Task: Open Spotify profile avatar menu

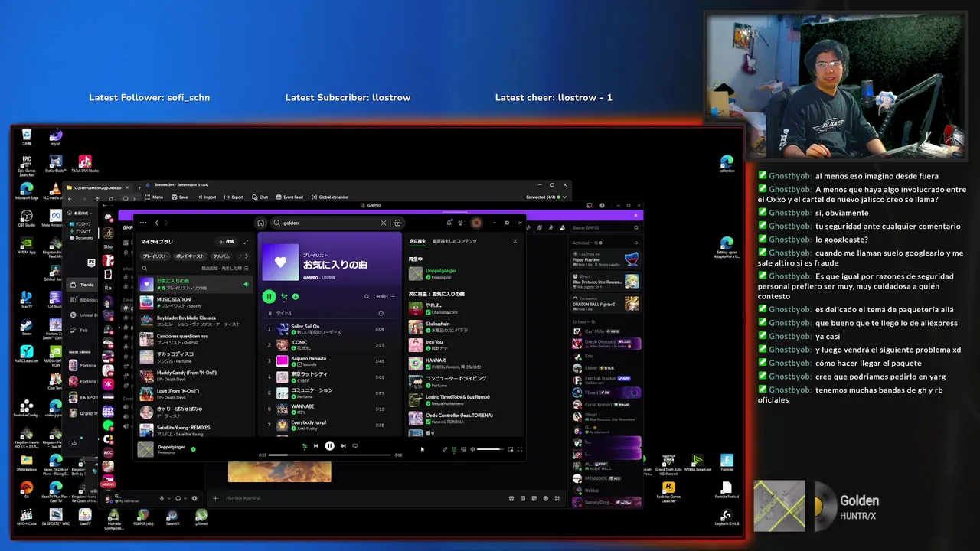Action: point(476,223)
